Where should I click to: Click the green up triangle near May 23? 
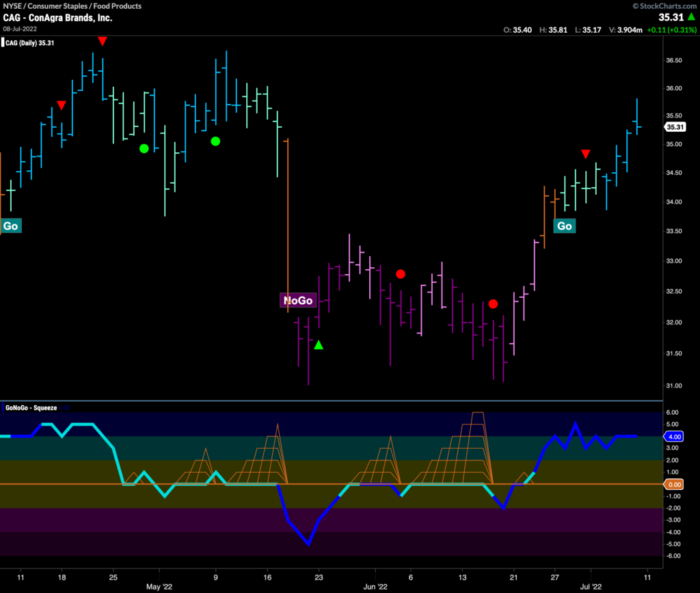coord(319,345)
